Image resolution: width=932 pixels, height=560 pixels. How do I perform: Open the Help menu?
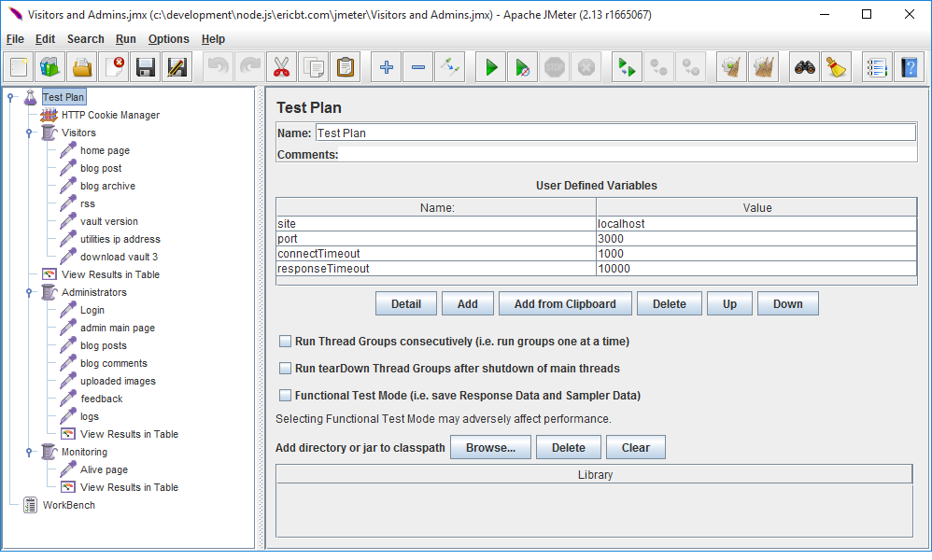point(213,39)
